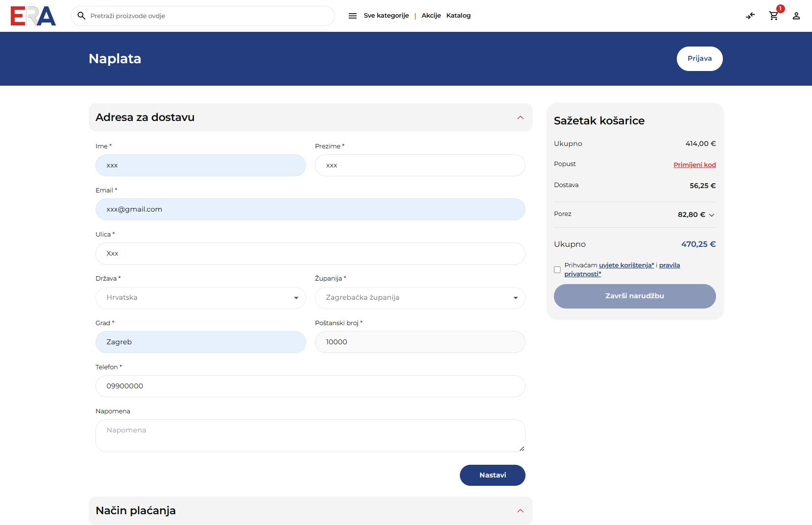The height and width of the screenshot is (525, 812).
Task: Click the Nastavi button
Action: click(x=492, y=475)
